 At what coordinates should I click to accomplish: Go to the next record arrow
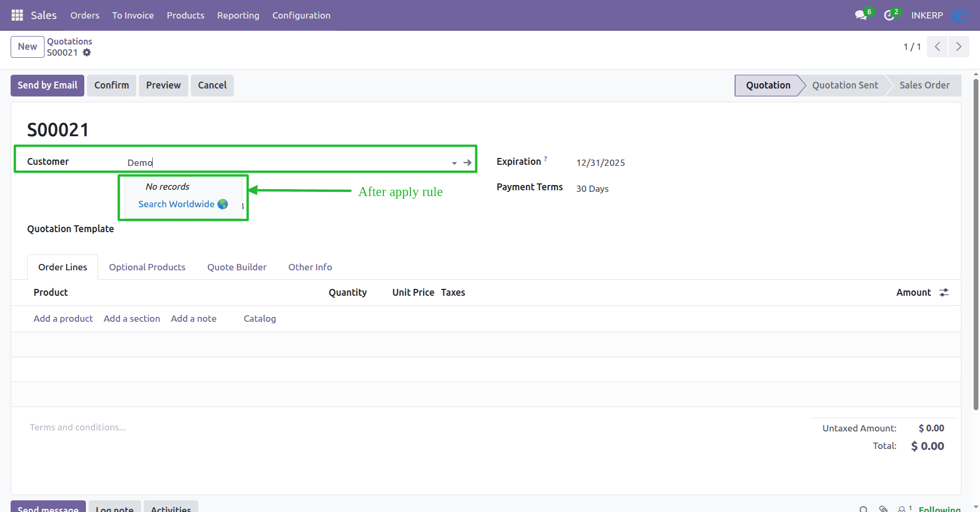(959, 47)
